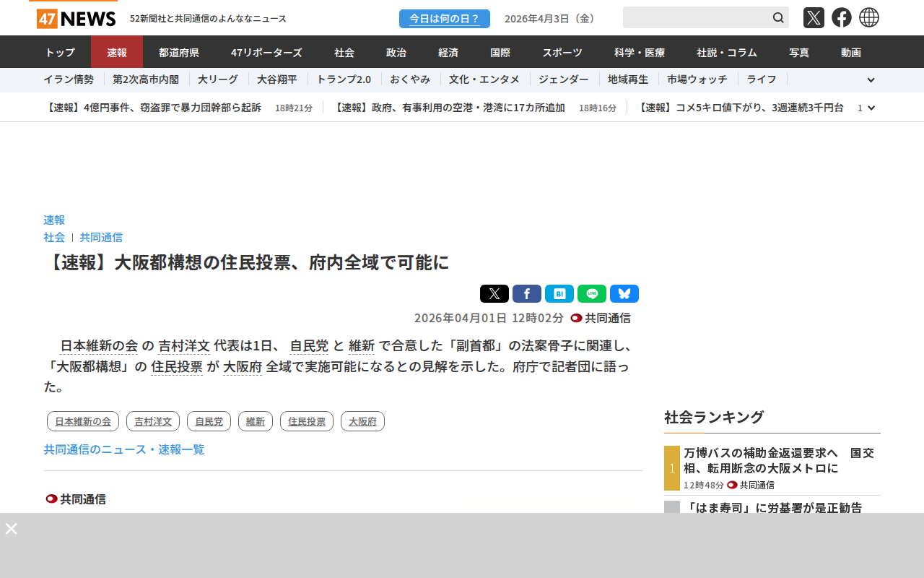Open the スポーツ navigation tab

562,52
